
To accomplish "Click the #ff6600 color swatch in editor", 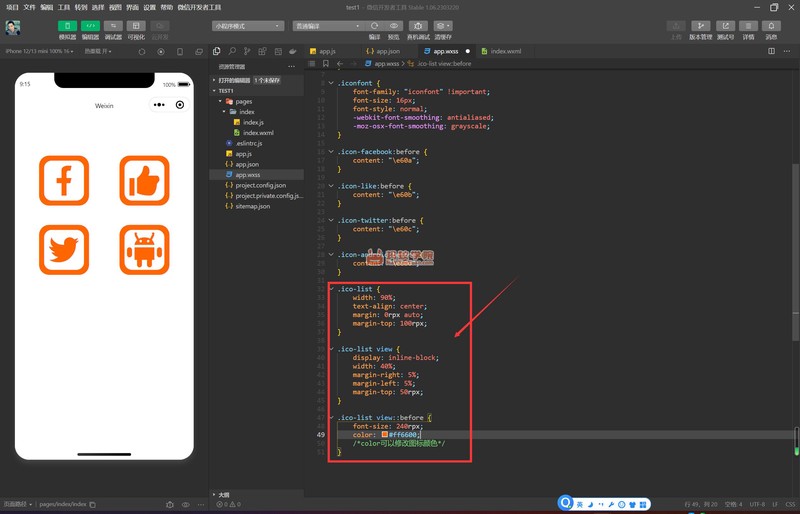I will [385, 434].
